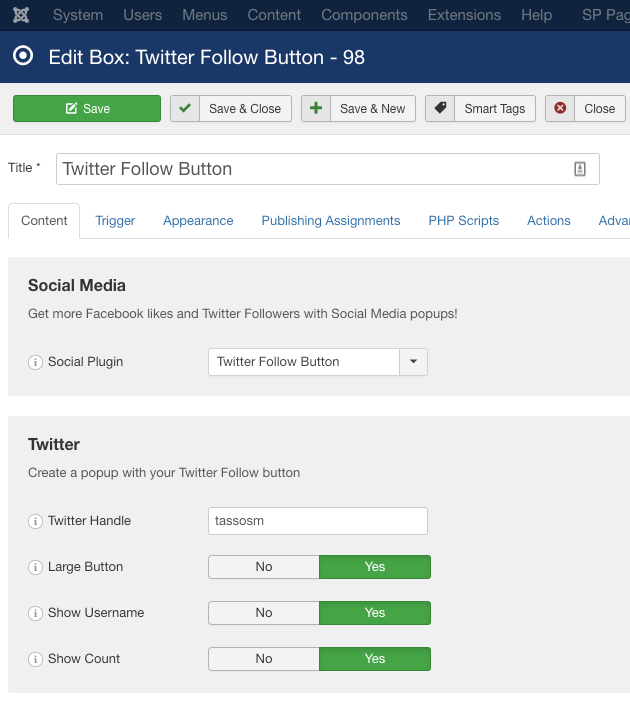Image resolution: width=630 pixels, height=701 pixels.
Task: Switch to the Appearance tab
Action: [198, 221]
